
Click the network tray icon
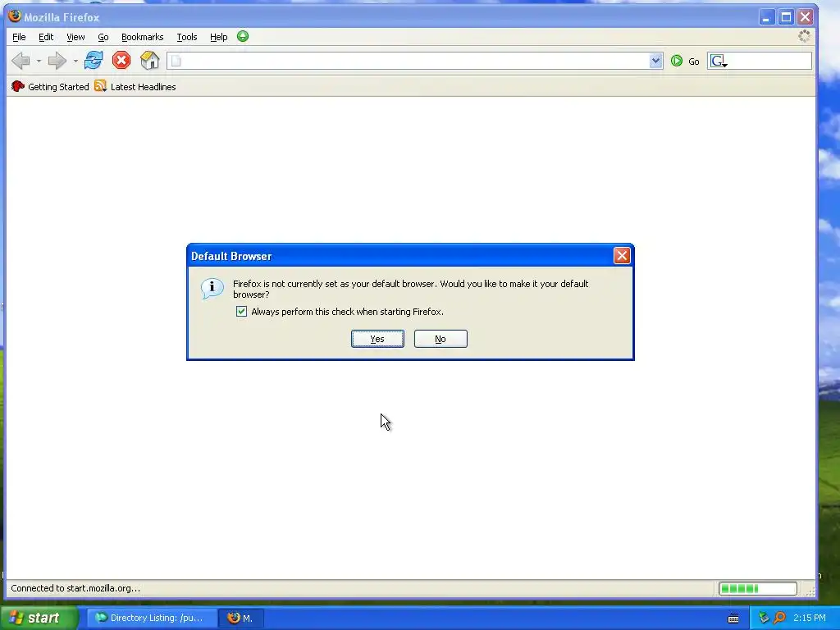pos(764,618)
